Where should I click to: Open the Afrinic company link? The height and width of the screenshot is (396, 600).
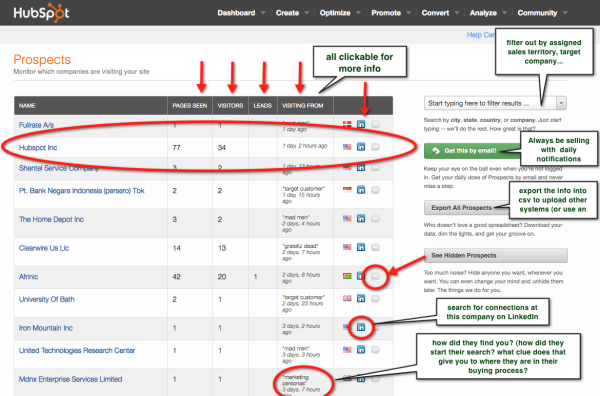[28, 277]
